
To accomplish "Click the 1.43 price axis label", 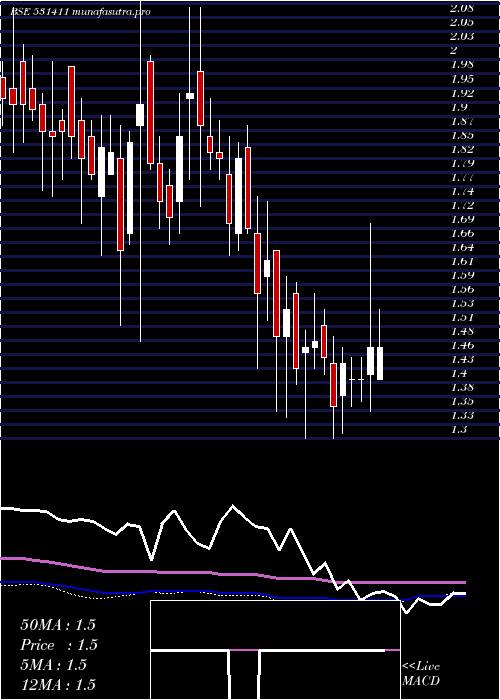I will [462, 359].
